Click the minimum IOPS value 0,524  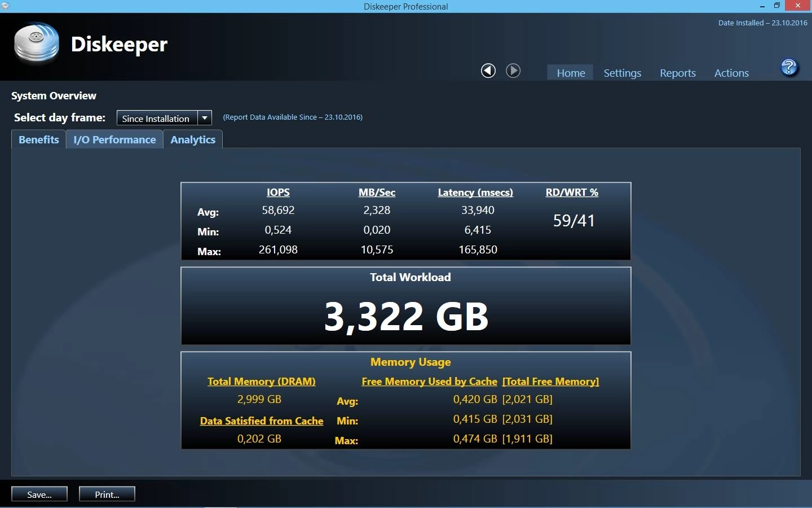pyautogui.click(x=278, y=230)
